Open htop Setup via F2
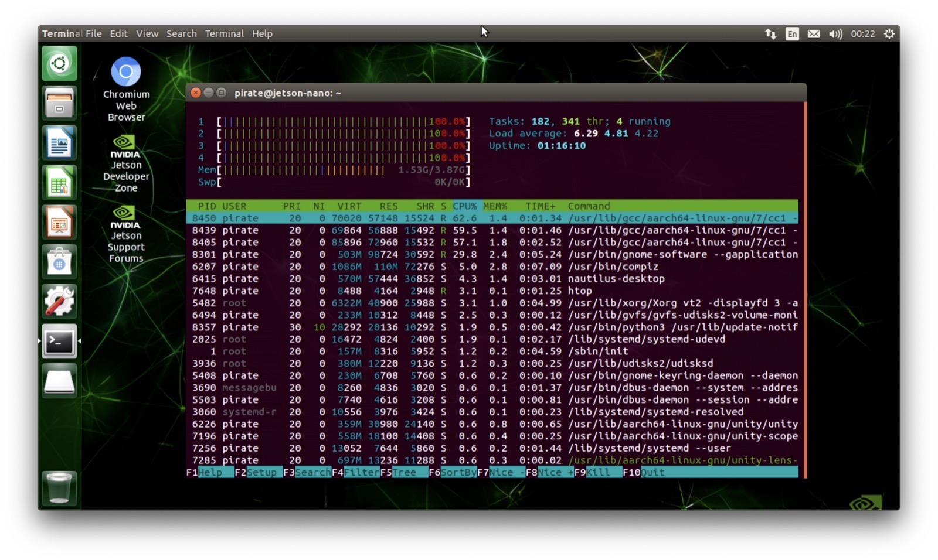This screenshot has width=938, height=560. coord(256,472)
